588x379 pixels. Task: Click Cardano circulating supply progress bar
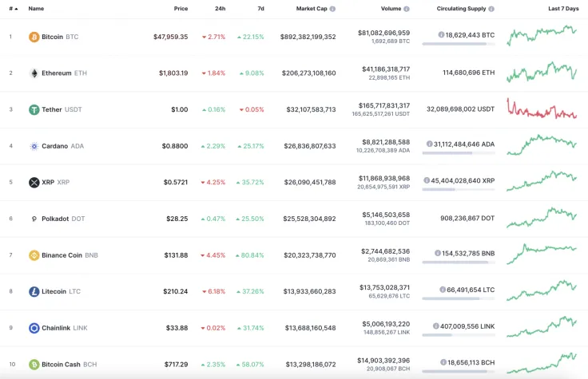tap(459, 153)
